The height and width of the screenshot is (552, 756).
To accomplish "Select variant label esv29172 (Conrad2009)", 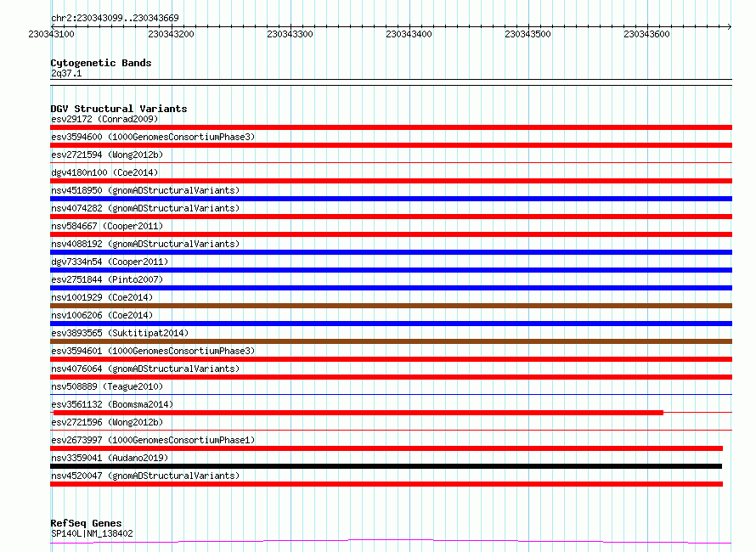I will pyautogui.click(x=104, y=119).
